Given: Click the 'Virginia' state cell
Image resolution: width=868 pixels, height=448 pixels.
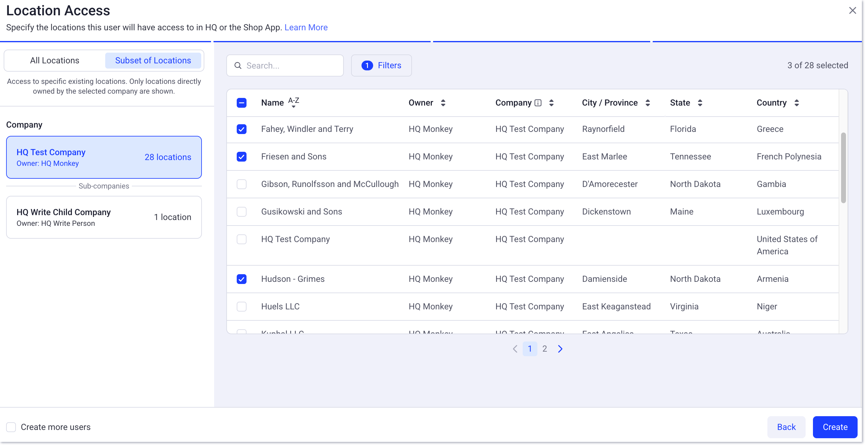Looking at the screenshot, I should [684, 307].
